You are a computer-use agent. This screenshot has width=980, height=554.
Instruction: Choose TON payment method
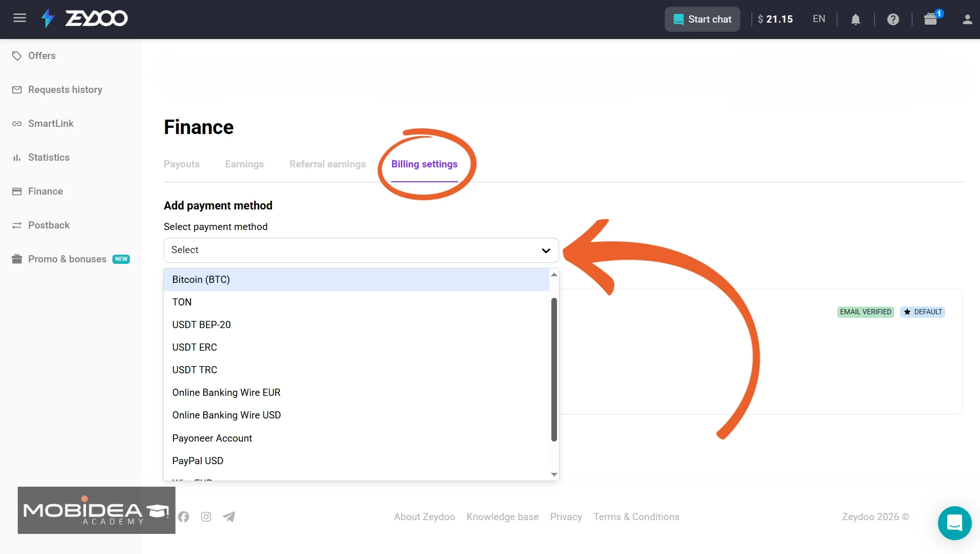(x=356, y=302)
